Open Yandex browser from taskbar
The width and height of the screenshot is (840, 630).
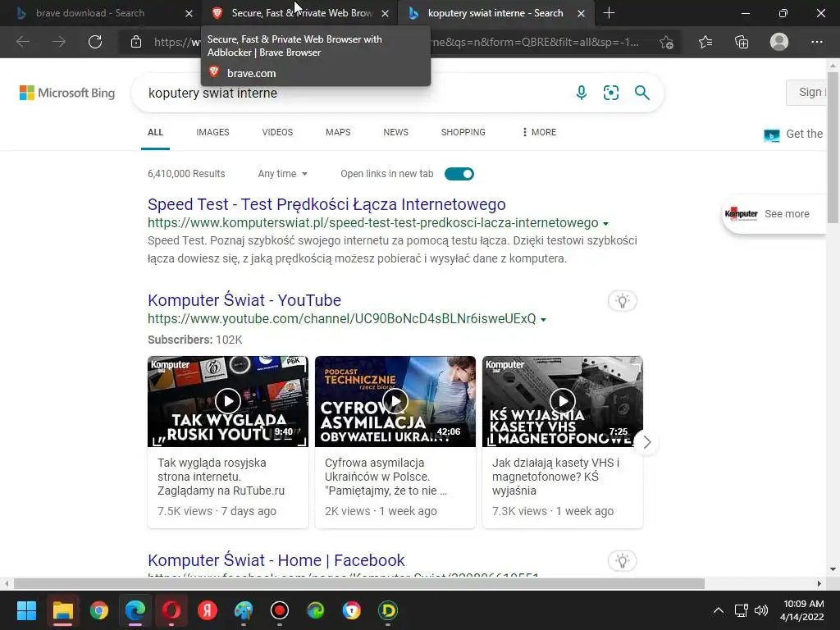(x=208, y=610)
